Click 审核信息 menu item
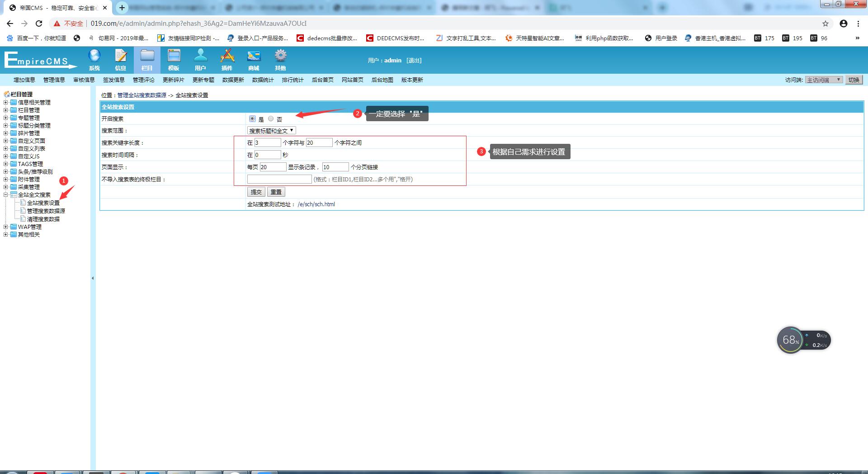The height and width of the screenshot is (474, 868). coord(84,80)
